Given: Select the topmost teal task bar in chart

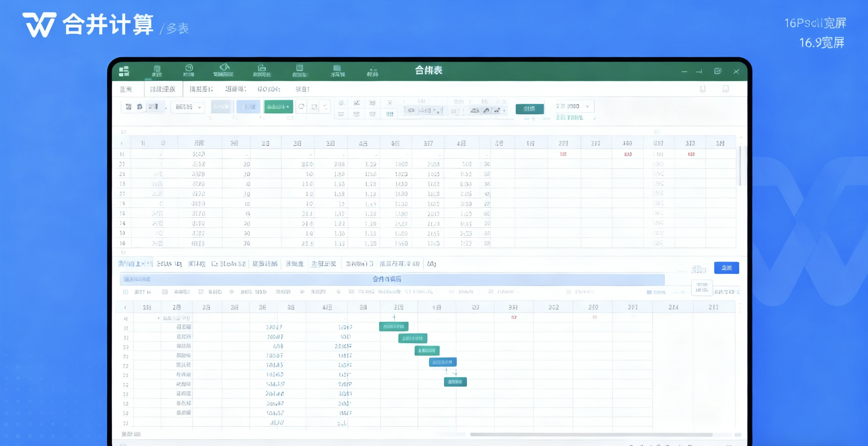Looking at the screenshot, I should pyautogui.click(x=393, y=326).
